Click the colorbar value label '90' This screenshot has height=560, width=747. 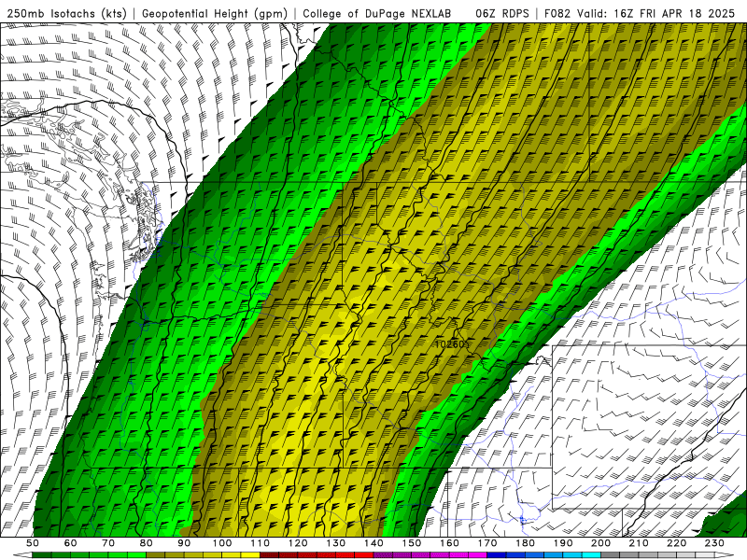tap(184, 543)
